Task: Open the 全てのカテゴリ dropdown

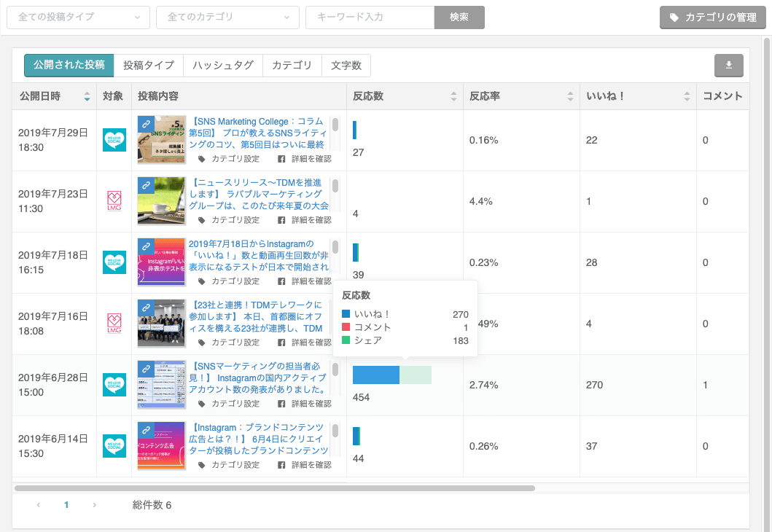Action: [x=227, y=17]
